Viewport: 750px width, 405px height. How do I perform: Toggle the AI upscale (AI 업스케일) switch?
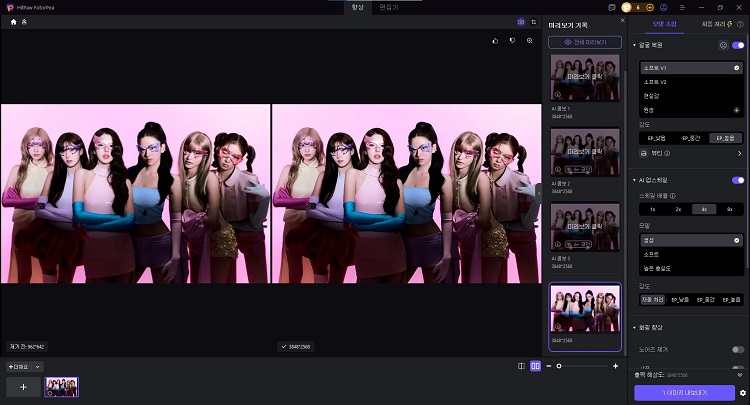click(x=738, y=180)
